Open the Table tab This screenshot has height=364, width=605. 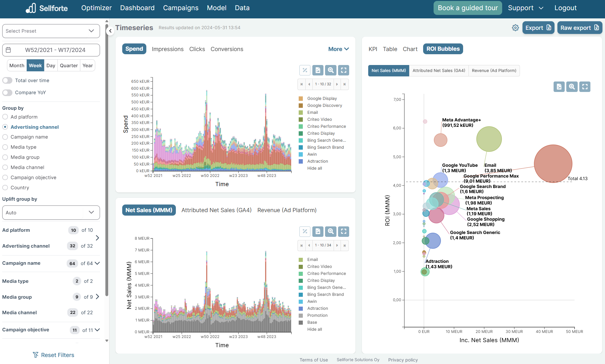tap(390, 49)
